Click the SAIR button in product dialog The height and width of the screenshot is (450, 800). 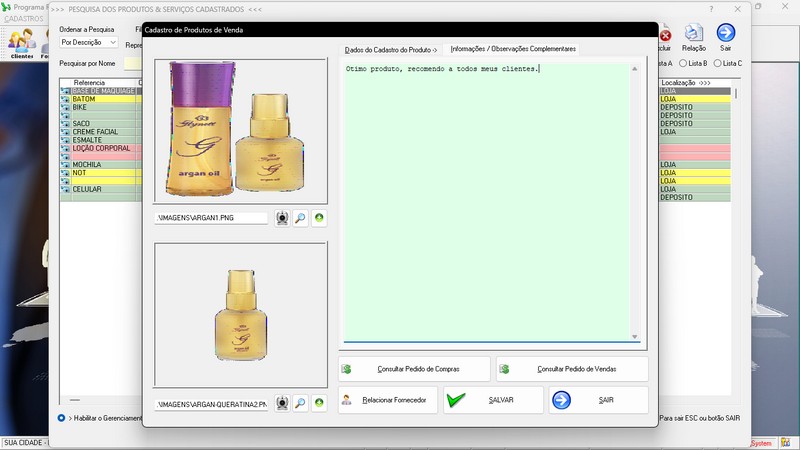pos(598,400)
